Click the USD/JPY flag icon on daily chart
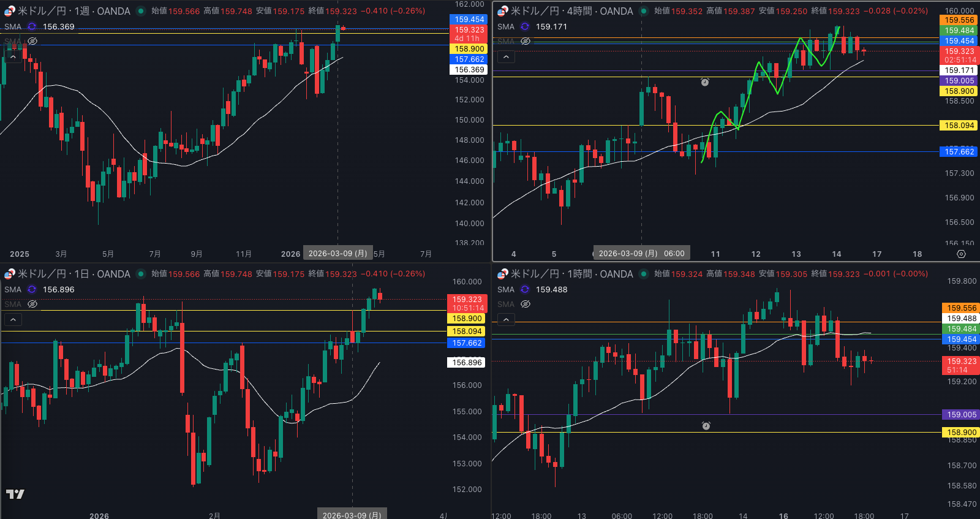980x519 pixels. [9, 274]
